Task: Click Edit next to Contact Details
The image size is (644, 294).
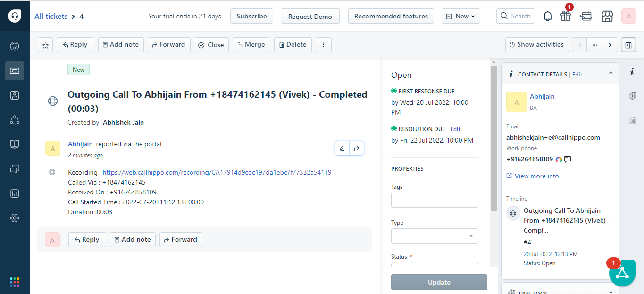Action: [x=577, y=75]
